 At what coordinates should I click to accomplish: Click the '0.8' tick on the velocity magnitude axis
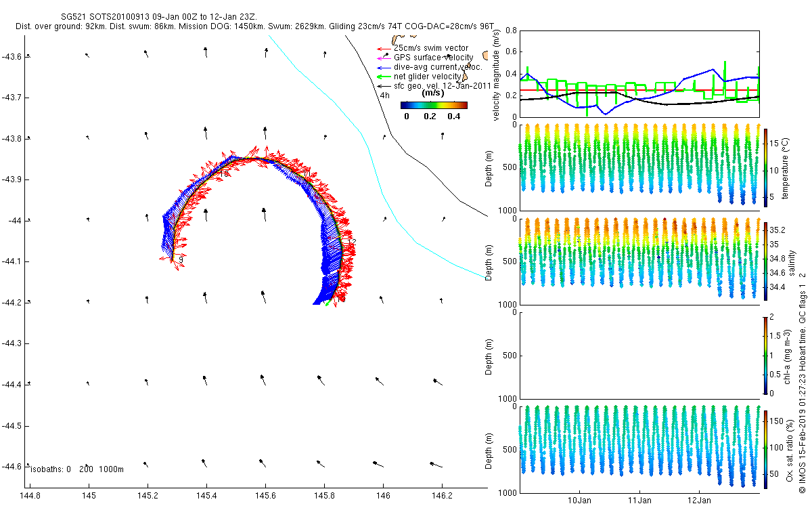[x=511, y=30]
